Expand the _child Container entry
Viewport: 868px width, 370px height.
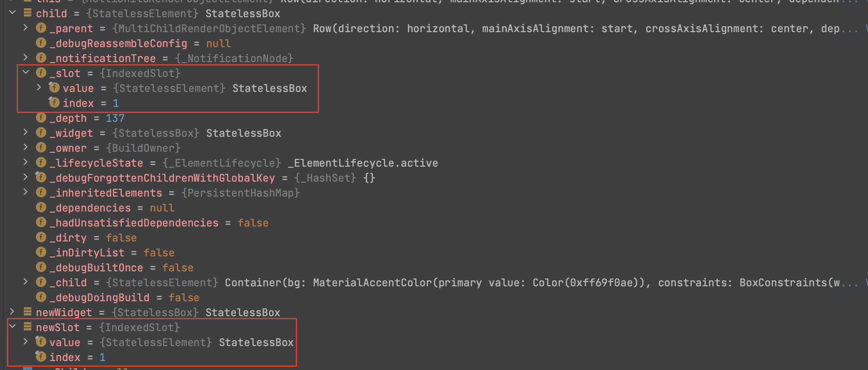(26, 282)
